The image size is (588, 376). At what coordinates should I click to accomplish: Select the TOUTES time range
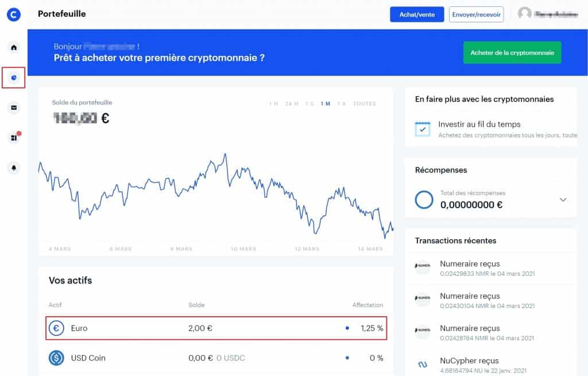pos(365,103)
